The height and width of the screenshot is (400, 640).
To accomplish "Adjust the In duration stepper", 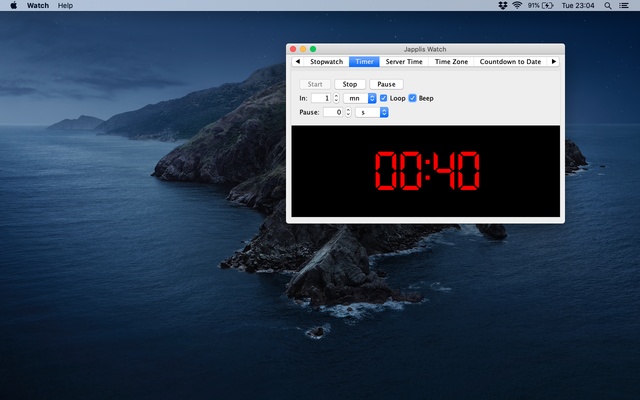I will [336, 98].
